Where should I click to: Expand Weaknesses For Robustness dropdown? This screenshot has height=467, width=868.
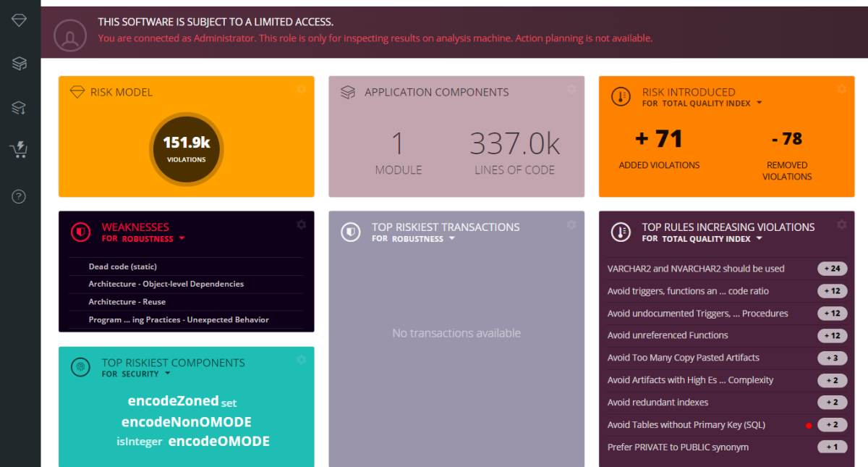click(x=182, y=239)
